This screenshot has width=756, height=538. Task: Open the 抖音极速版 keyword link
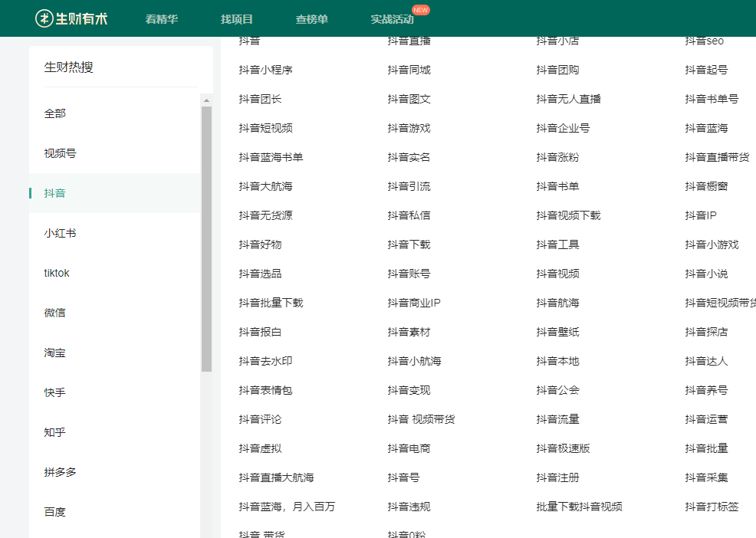563,448
